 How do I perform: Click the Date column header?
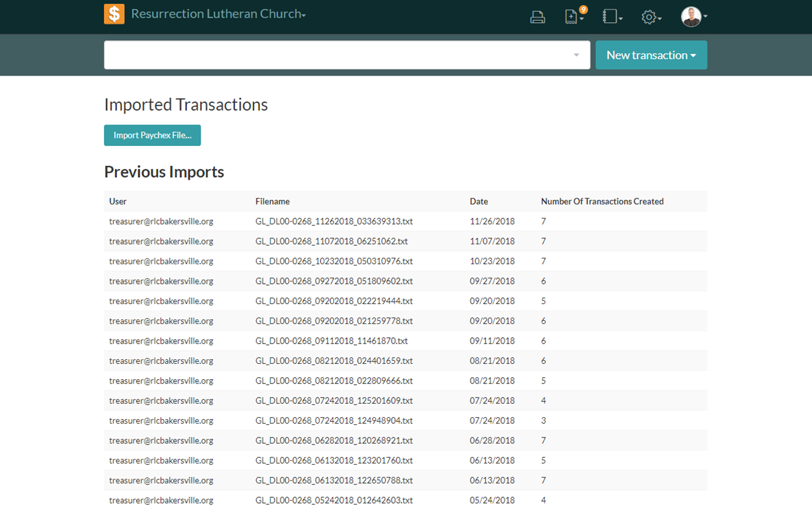[479, 201]
